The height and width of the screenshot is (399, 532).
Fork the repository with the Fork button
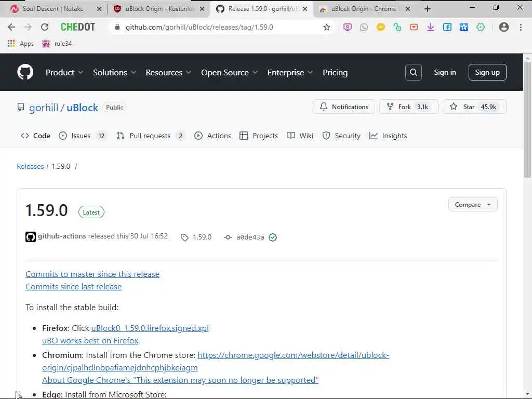pyautogui.click(x=408, y=107)
